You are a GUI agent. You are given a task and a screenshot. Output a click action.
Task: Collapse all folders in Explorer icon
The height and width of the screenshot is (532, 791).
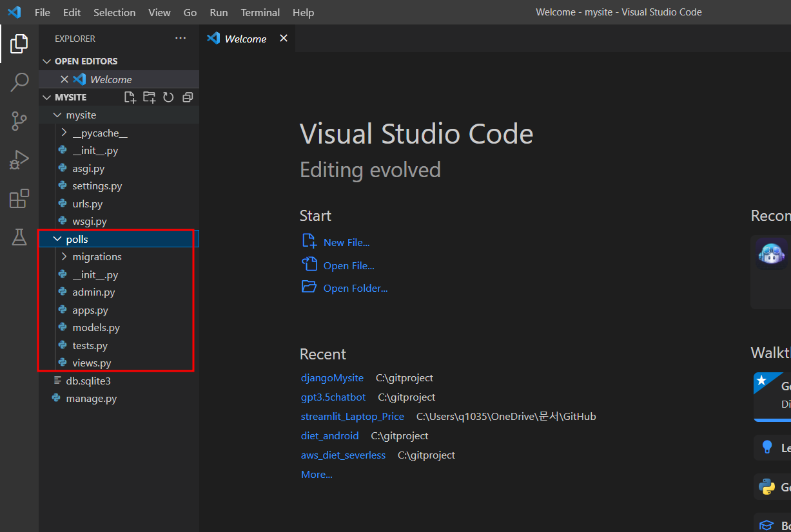point(188,97)
